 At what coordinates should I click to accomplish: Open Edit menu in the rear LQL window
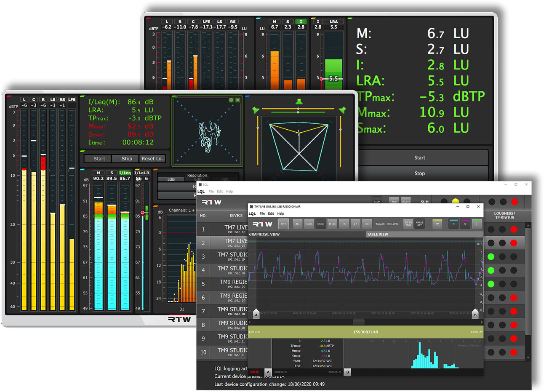(220, 192)
